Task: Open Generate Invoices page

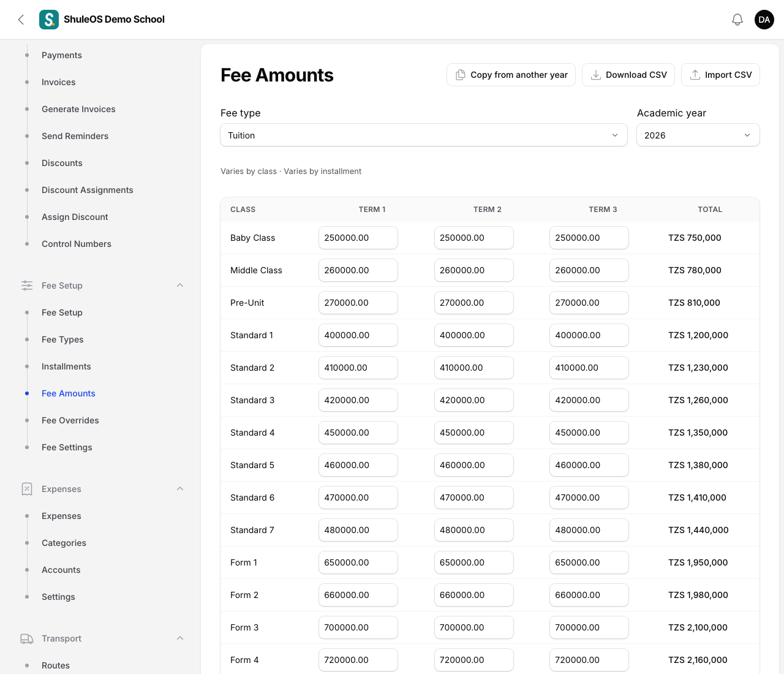Action: 78,109
